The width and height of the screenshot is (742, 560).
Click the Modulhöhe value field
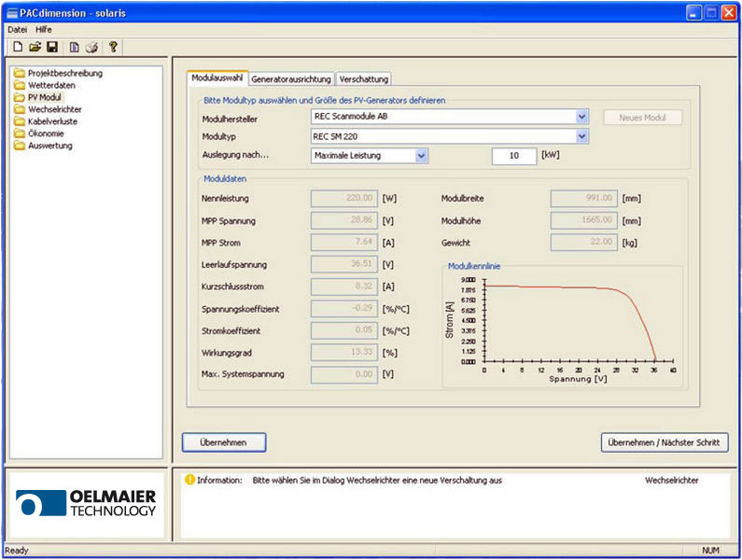coord(584,220)
